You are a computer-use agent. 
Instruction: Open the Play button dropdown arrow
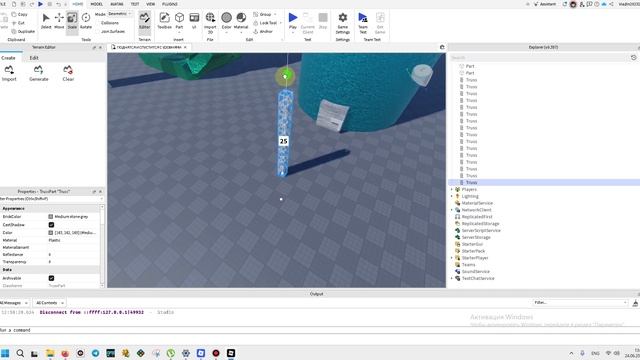[x=293, y=32]
